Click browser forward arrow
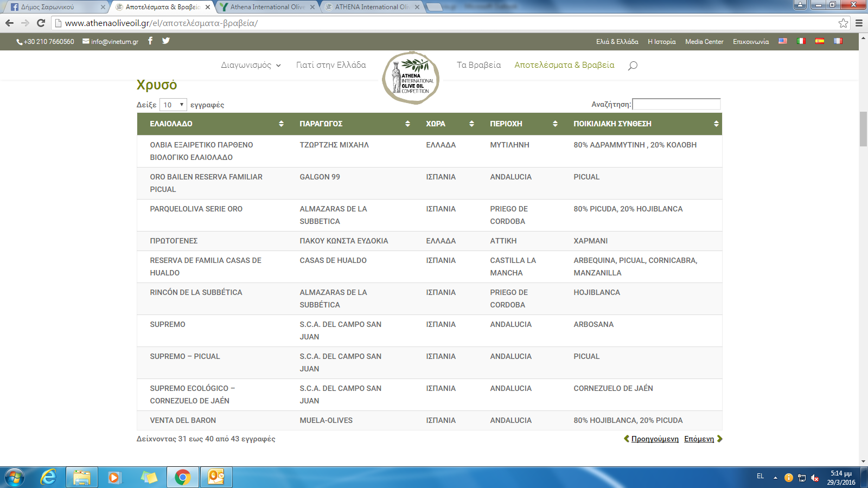The image size is (868, 488). click(25, 23)
